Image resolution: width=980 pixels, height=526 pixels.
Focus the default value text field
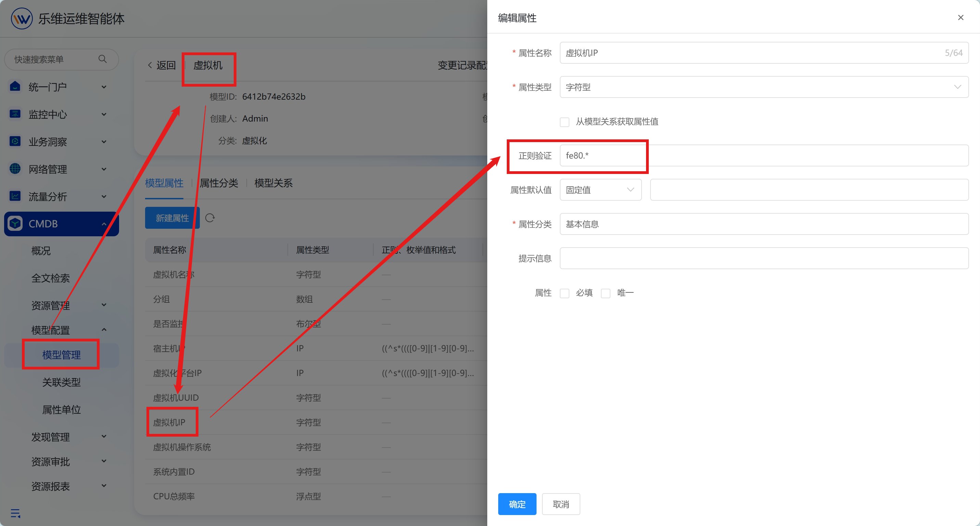point(809,190)
